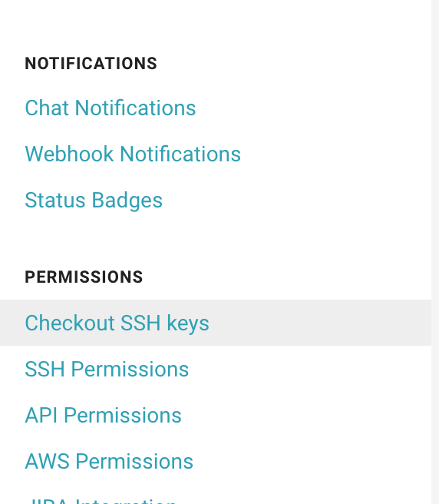439x504 pixels.
Task: Click the PERMISSIONS section heading
Action: [x=84, y=277]
